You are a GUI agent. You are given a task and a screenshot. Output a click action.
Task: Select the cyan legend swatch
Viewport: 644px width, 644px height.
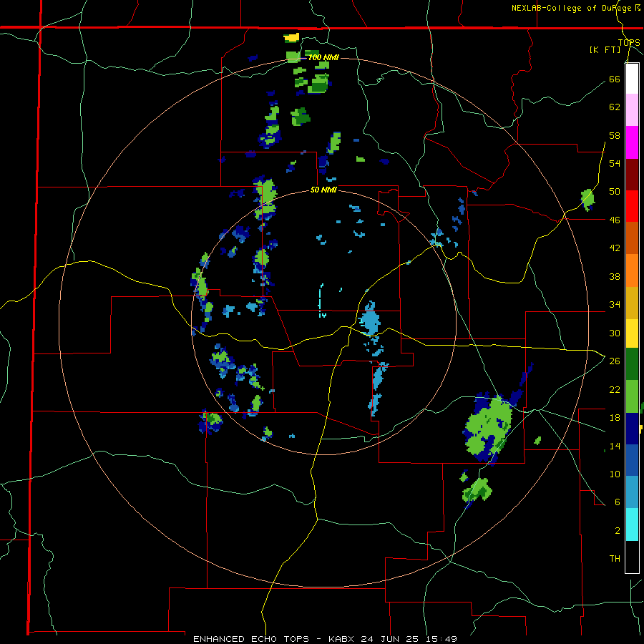coord(632,525)
